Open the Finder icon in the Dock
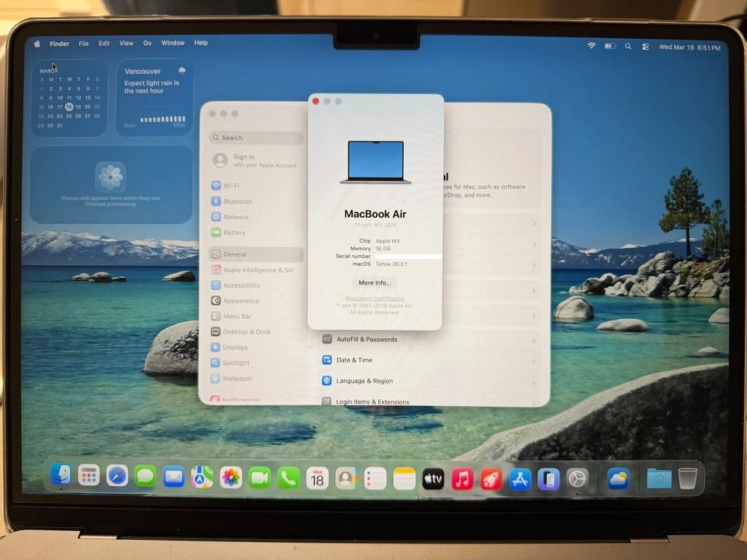Screen dimensions: 747x560 pyautogui.click(x=61, y=474)
